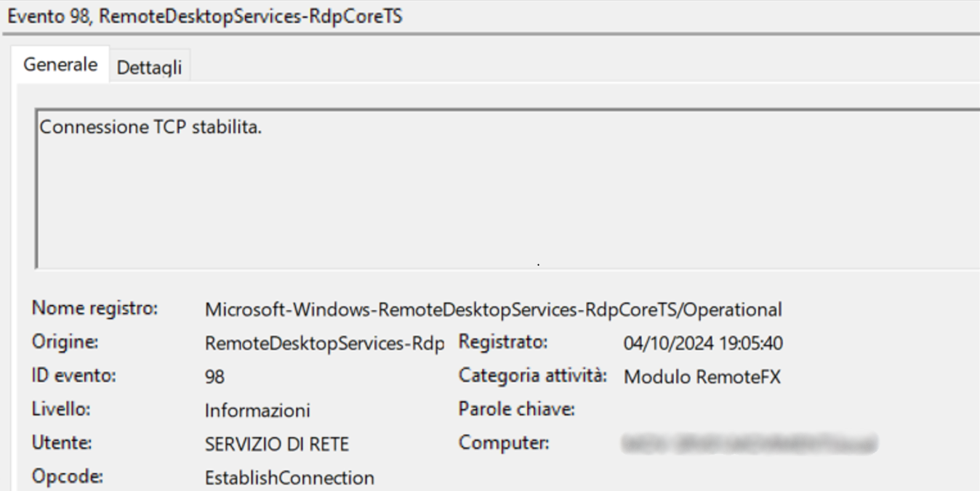Select the Generale tab

click(x=60, y=65)
